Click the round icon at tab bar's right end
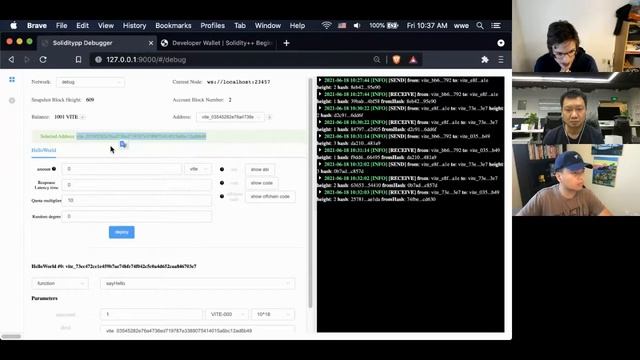 coord(501,43)
